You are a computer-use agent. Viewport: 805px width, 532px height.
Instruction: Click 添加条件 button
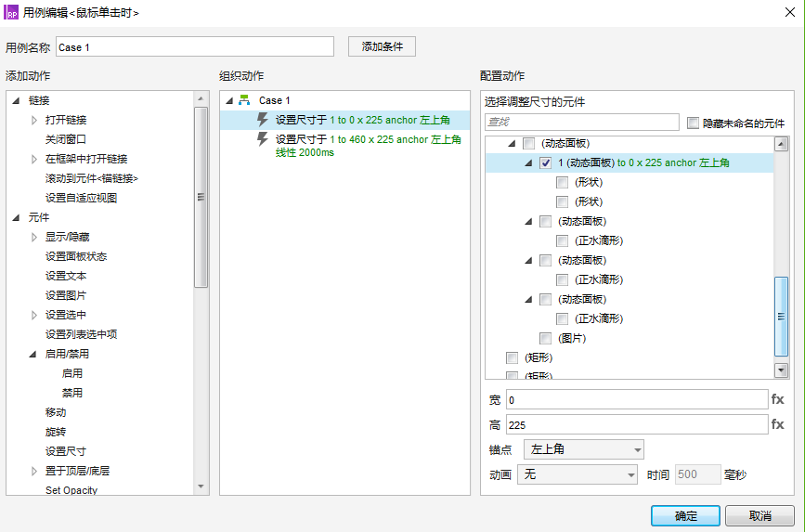pyautogui.click(x=382, y=46)
